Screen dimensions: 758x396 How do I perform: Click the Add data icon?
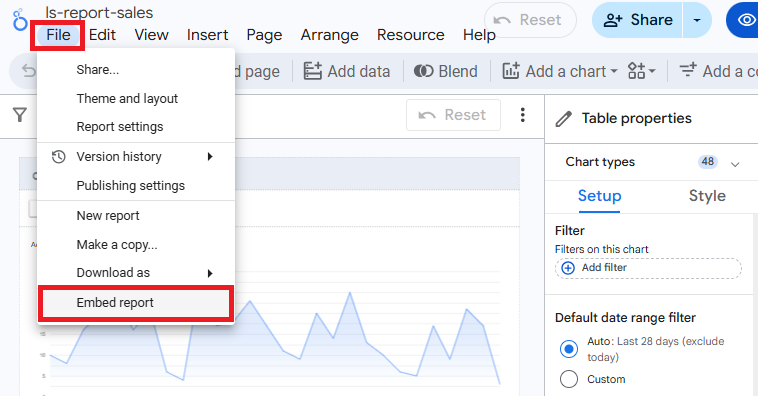pos(312,71)
